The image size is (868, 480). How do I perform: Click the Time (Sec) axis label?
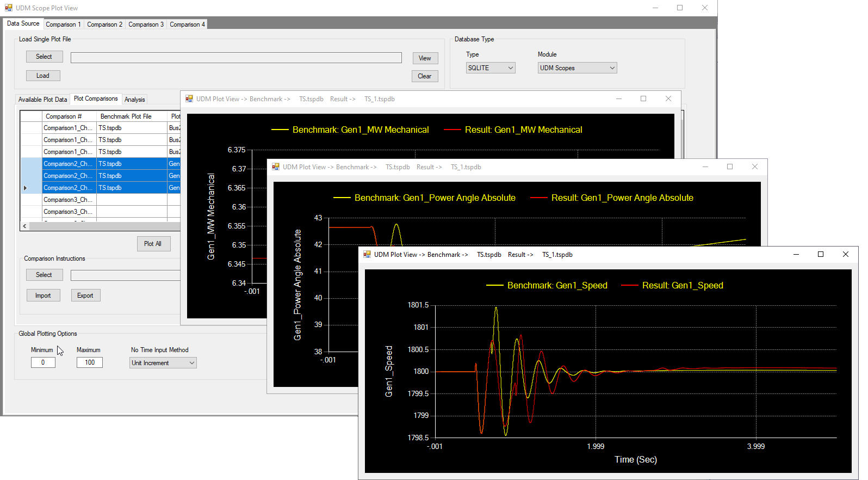point(636,459)
